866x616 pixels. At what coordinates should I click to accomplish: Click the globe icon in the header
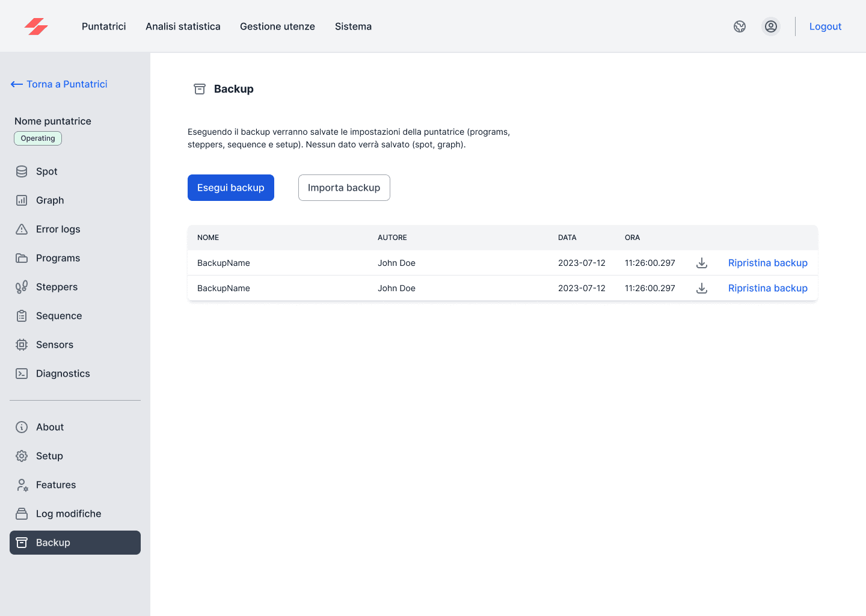[740, 26]
